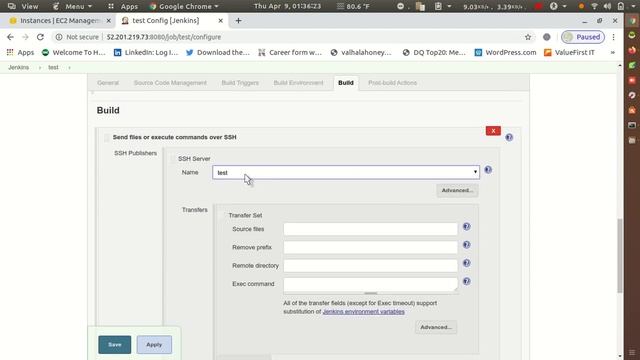The height and width of the screenshot is (360, 640).
Task: Delete the SSH build step with red X
Action: coord(493,131)
